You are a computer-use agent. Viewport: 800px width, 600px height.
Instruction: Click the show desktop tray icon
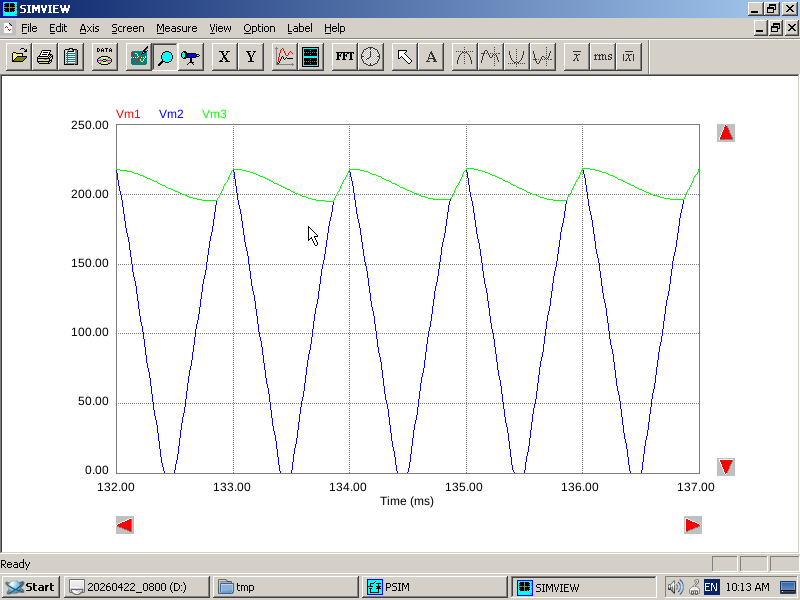point(788,587)
